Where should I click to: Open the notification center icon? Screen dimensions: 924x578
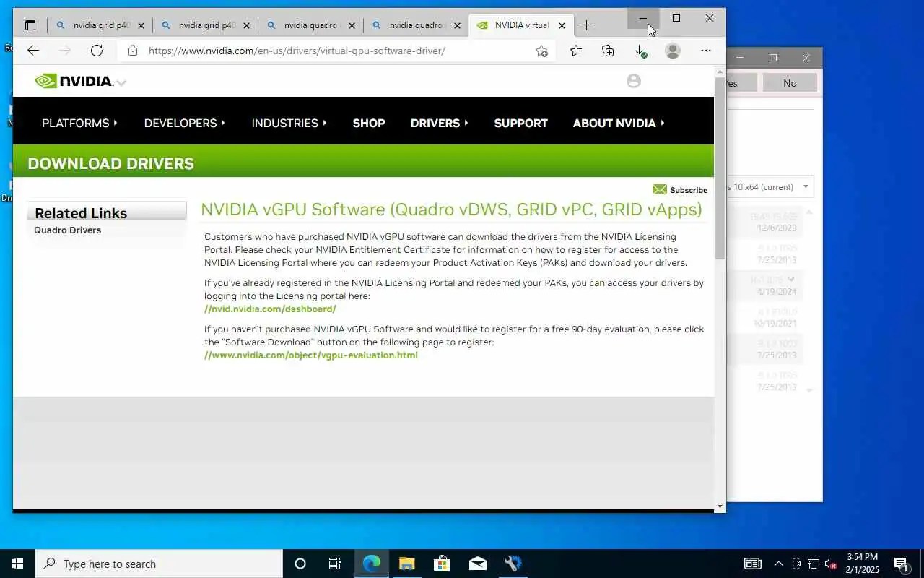coord(901,564)
